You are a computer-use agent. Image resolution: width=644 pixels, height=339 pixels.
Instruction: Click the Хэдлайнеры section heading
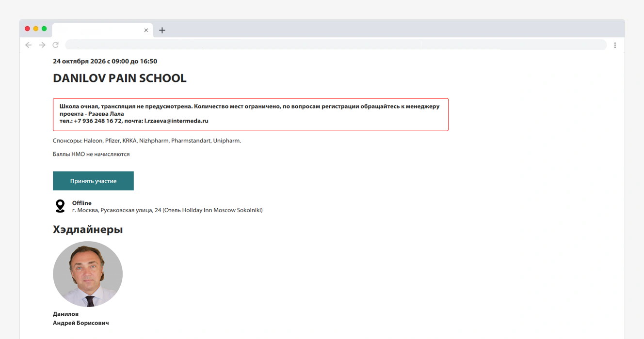(x=88, y=230)
